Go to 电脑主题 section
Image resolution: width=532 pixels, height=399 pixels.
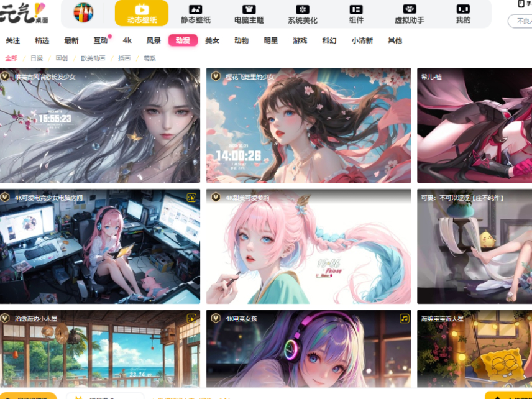[x=249, y=14]
